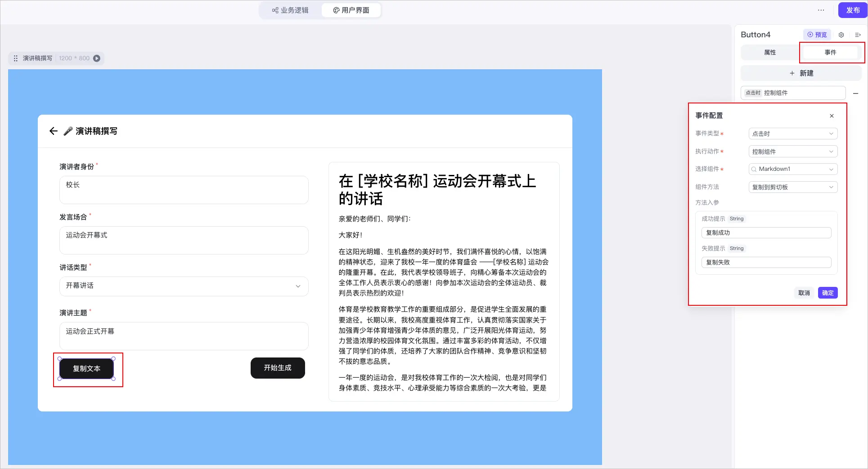Viewport: 868px width, 469px height.
Task: Click the play icon next to 1200 * 800
Action: click(x=97, y=58)
